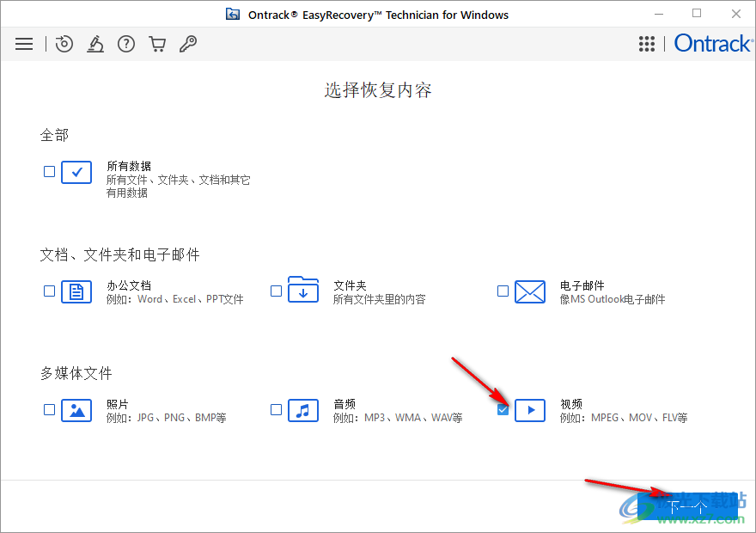Click 文档、文件夹和电子邮件 section heading
The image size is (756, 533).
[x=119, y=254]
